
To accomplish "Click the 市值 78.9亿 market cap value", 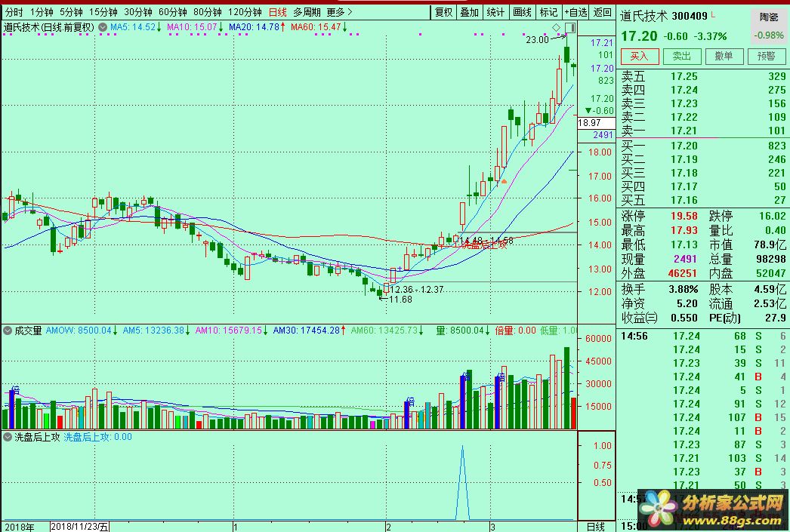I will coord(770,245).
